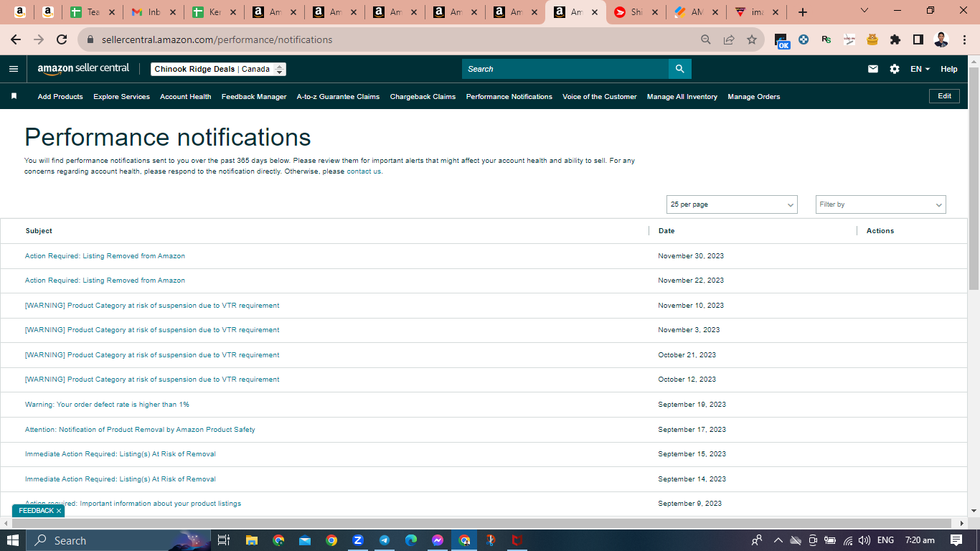
Task: Open the Chrome three-dot menu
Action: pyautogui.click(x=965, y=40)
